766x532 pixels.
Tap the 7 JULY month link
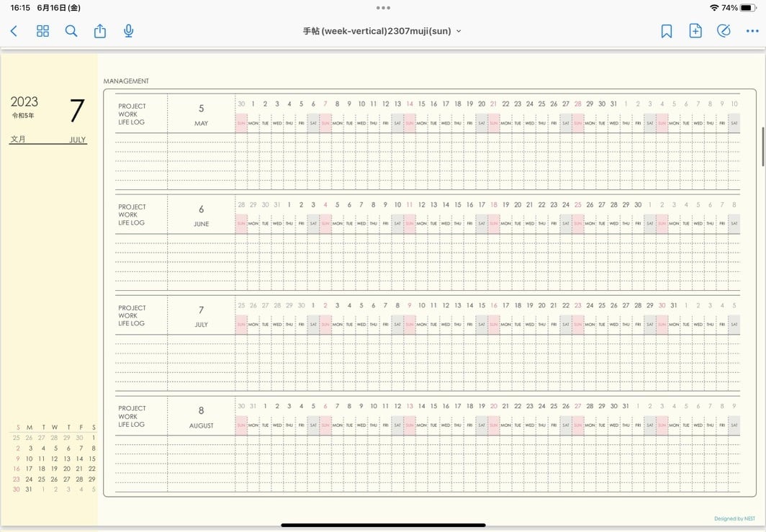click(x=202, y=316)
